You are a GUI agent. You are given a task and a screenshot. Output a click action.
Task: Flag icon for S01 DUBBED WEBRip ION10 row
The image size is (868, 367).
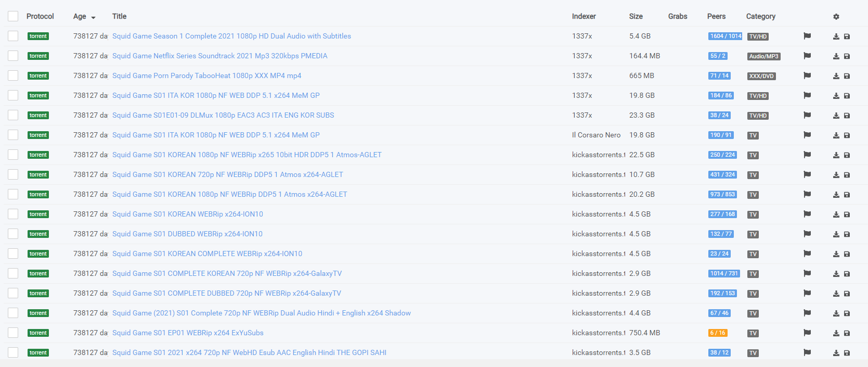[807, 234]
